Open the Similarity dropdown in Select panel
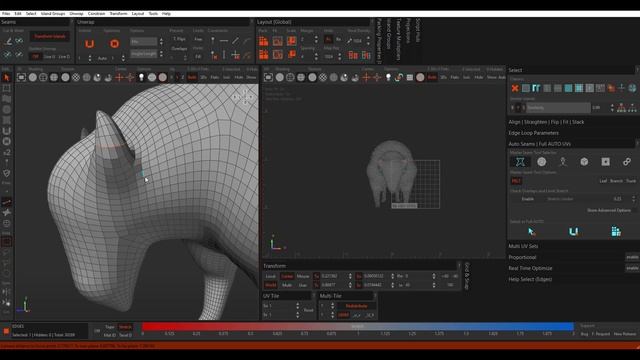Image resolution: width=640 pixels, height=360 pixels. 558,108
